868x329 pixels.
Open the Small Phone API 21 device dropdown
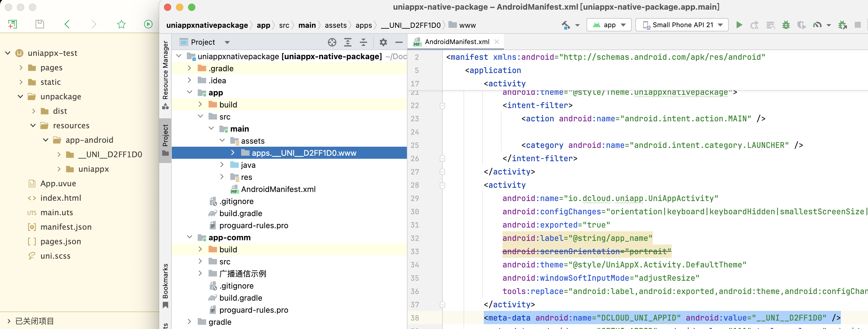pos(682,25)
